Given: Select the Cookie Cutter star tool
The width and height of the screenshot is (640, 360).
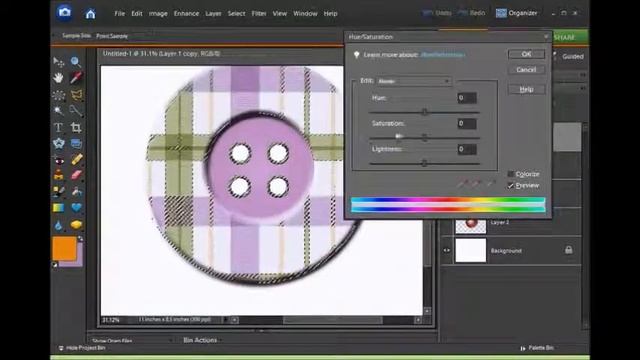Looking at the screenshot, I should click(58, 143).
